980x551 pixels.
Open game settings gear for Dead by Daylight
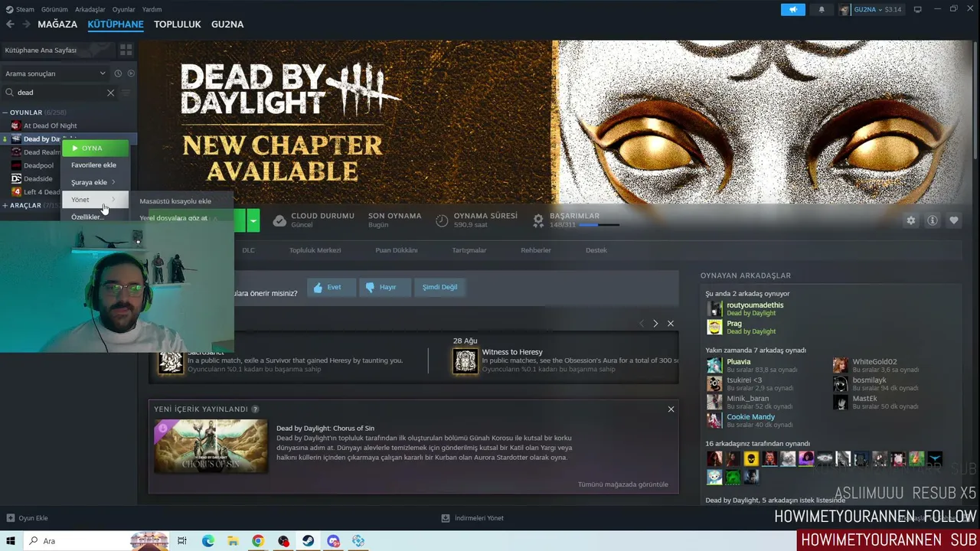[x=911, y=220]
